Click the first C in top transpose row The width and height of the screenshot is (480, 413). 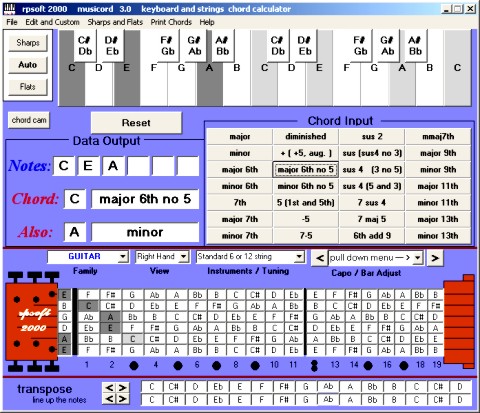pos(152,387)
